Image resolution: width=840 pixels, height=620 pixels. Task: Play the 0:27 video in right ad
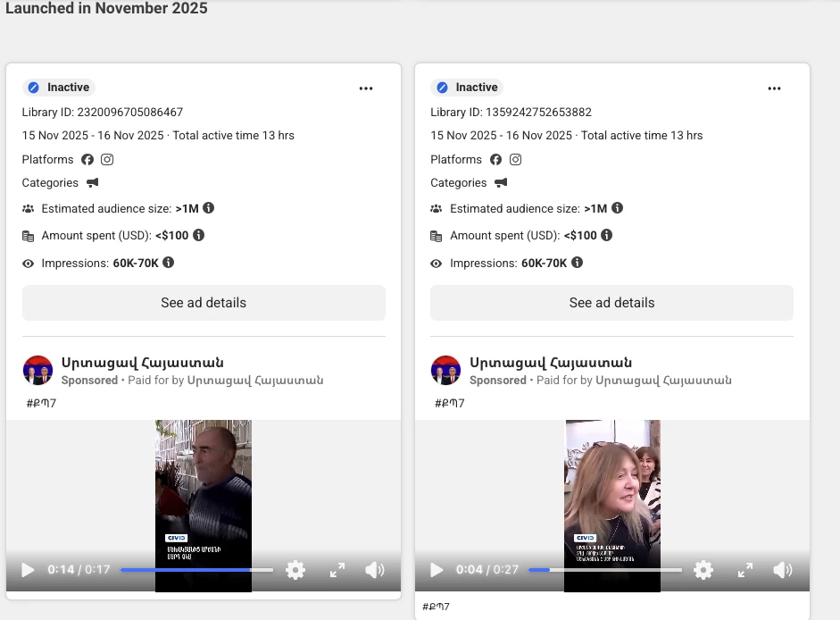tap(437, 570)
